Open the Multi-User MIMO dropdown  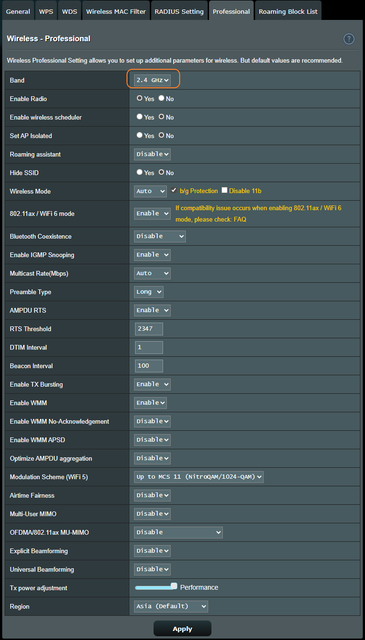tap(152, 514)
